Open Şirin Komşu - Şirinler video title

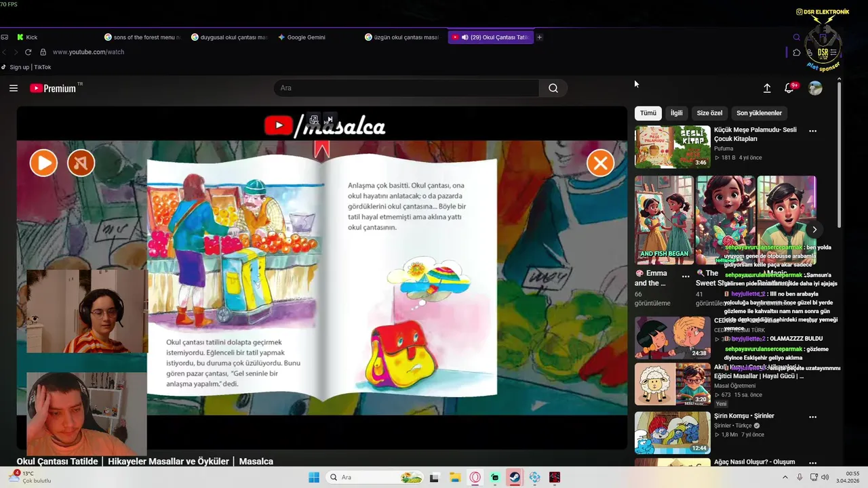click(744, 416)
